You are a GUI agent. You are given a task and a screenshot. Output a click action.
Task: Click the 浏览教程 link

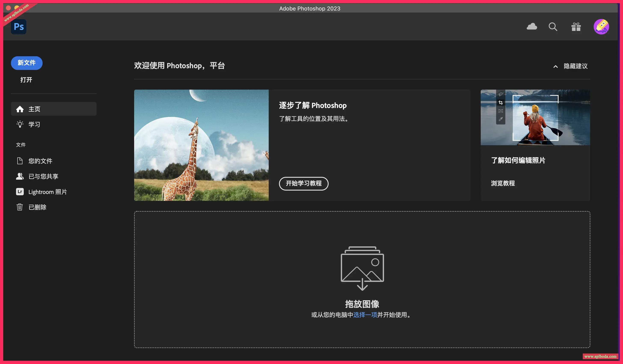click(x=503, y=183)
